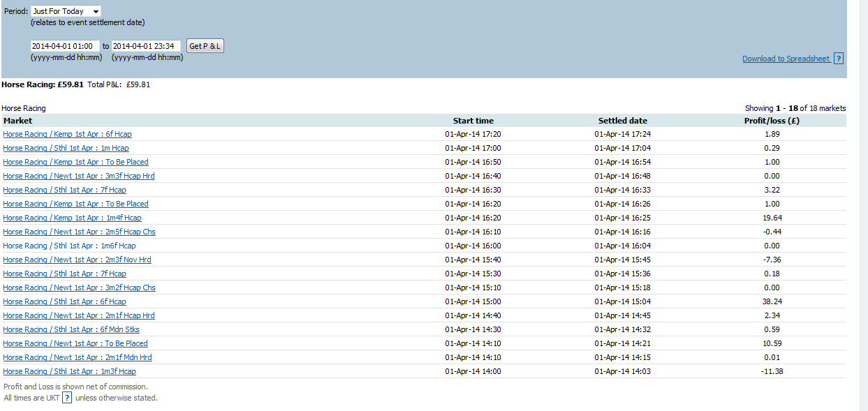
Task: Click the help icon next to UKT
Action: pyautogui.click(x=67, y=398)
